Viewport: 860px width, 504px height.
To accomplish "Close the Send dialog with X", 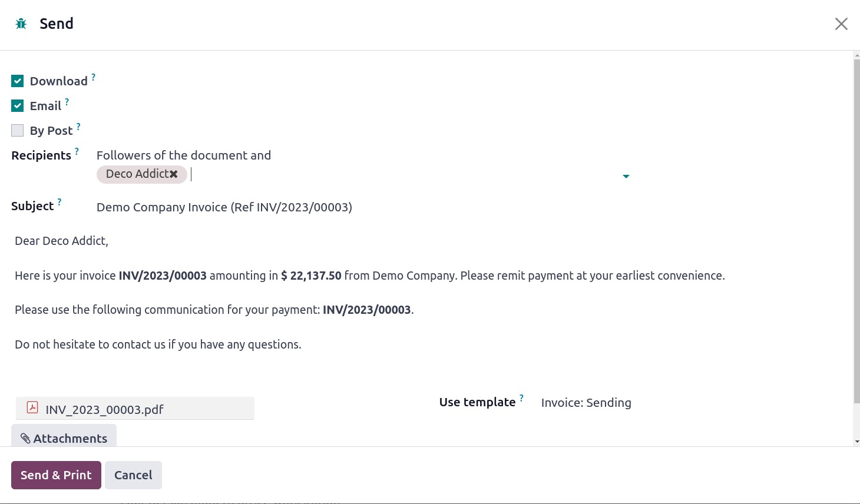I will pyautogui.click(x=841, y=24).
